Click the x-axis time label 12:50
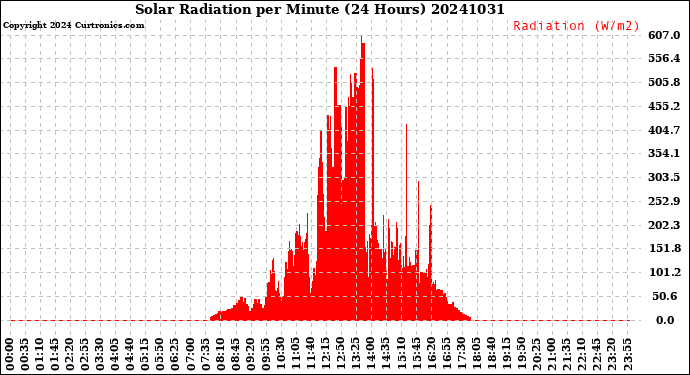Screen dimensions: 690x375 coord(341,355)
